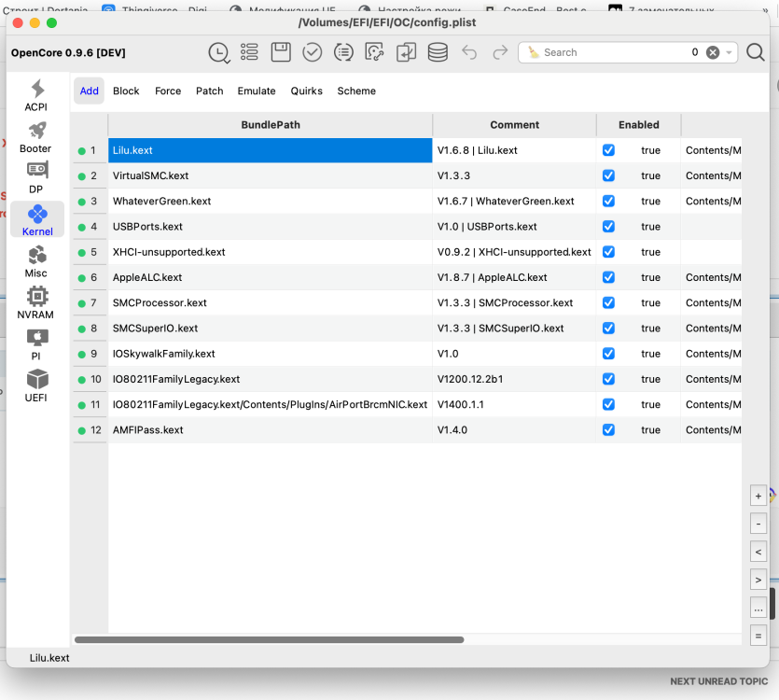Undo using the left curved arrow

point(469,52)
